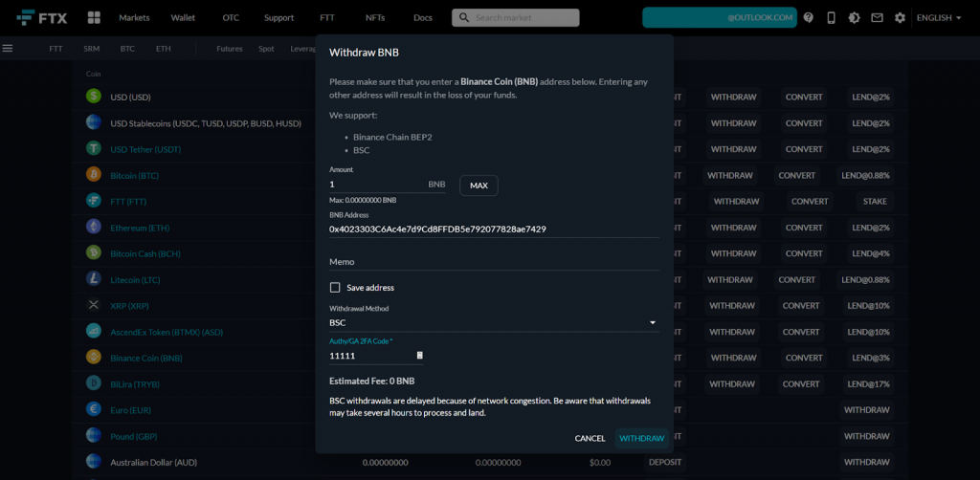Open the Wallet menu
This screenshot has height=480, width=980.
183,17
